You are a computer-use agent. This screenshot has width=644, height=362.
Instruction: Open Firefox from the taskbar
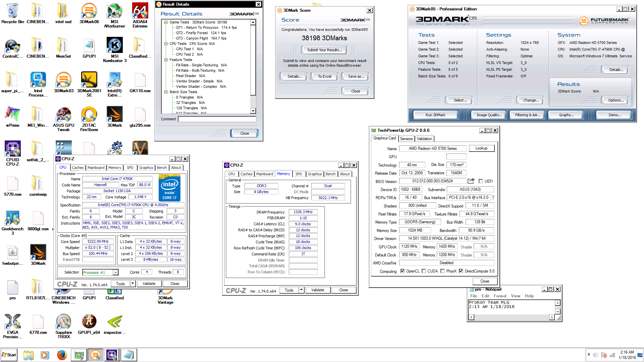point(62,355)
